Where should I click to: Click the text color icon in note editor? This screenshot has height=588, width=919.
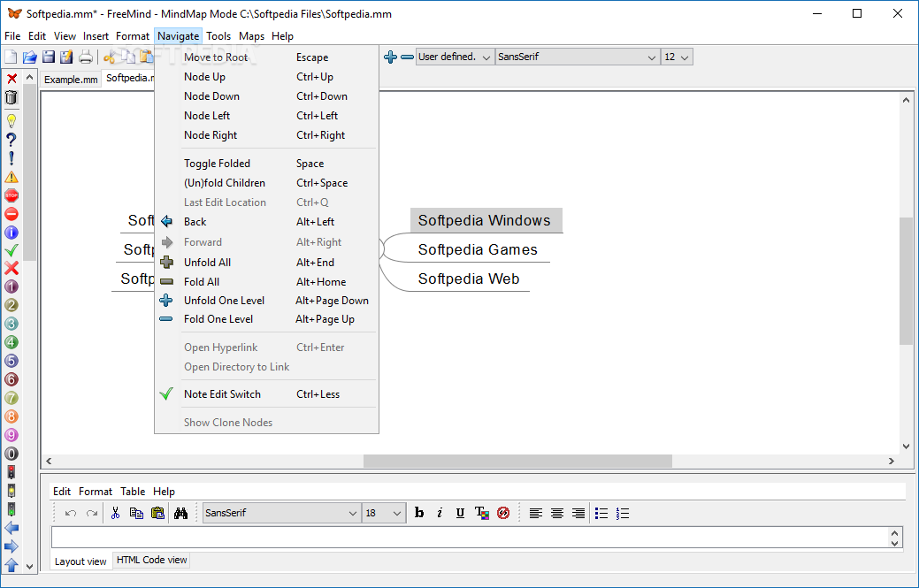(482, 513)
